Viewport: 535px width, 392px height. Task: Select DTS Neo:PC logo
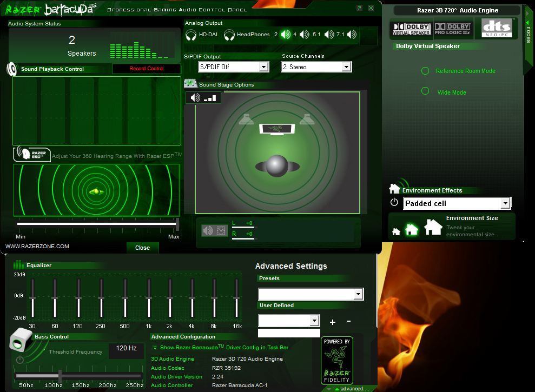point(497,28)
